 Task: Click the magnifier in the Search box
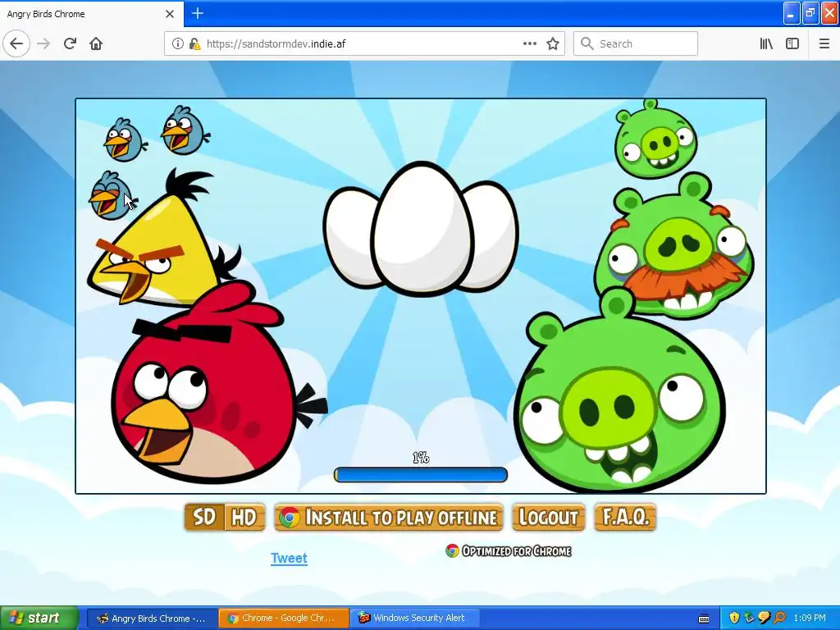click(x=587, y=43)
